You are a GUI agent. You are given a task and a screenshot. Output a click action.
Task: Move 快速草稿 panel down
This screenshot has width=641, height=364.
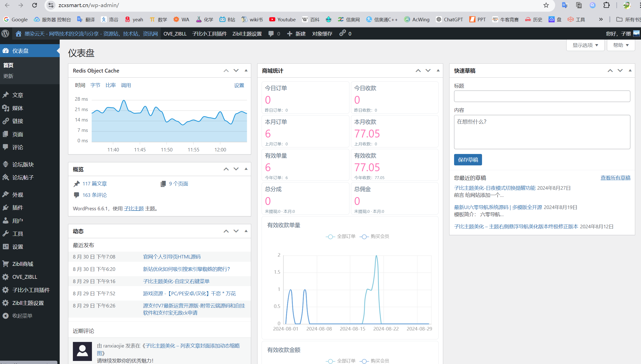point(620,71)
